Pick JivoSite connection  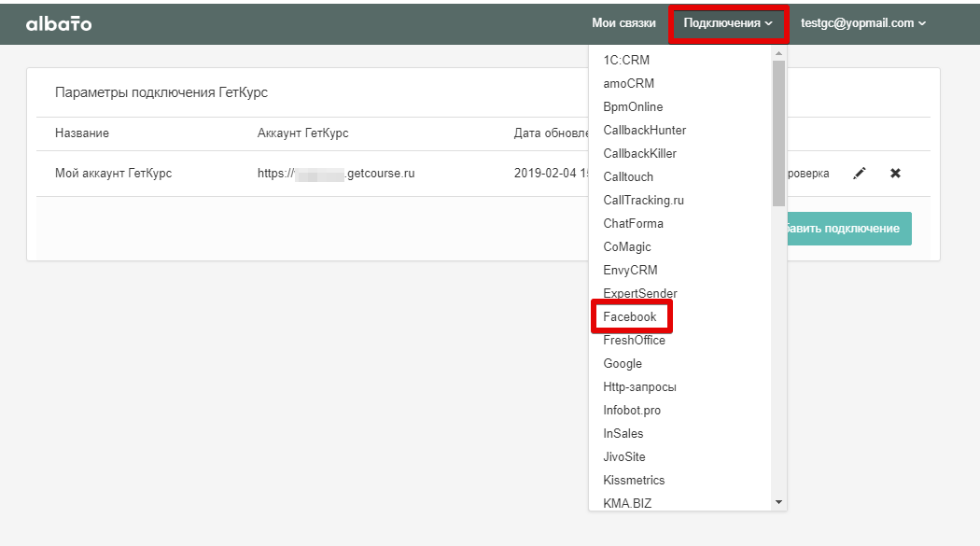(623, 456)
